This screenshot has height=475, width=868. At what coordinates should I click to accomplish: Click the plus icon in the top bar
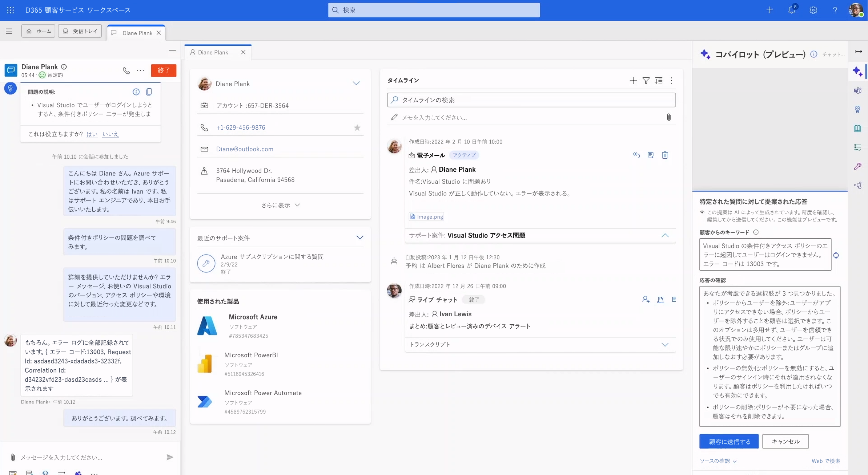[769, 10]
